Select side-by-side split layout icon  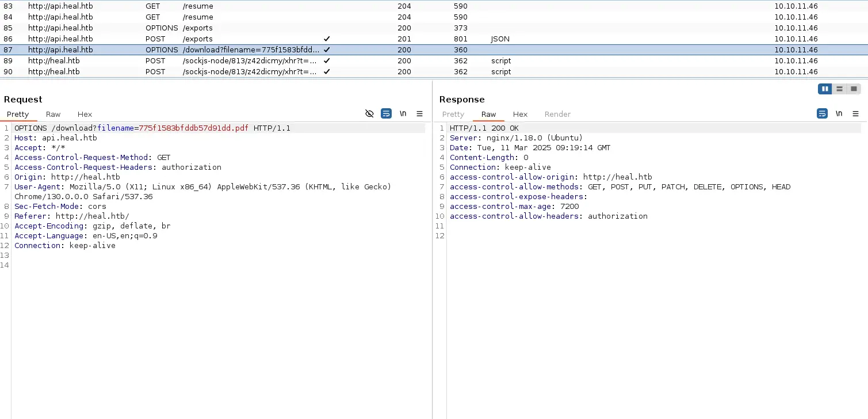pyautogui.click(x=825, y=89)
